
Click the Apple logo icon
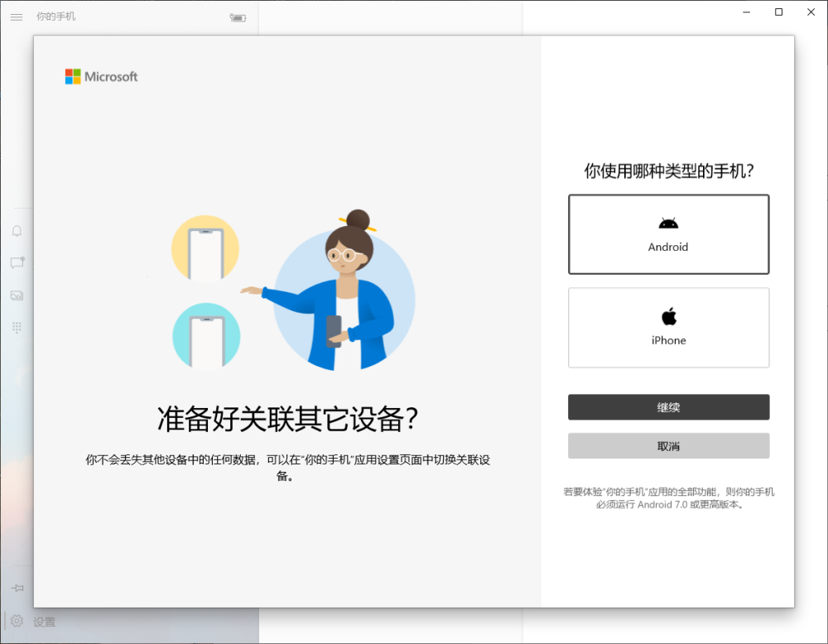click(x=669, y=316)
